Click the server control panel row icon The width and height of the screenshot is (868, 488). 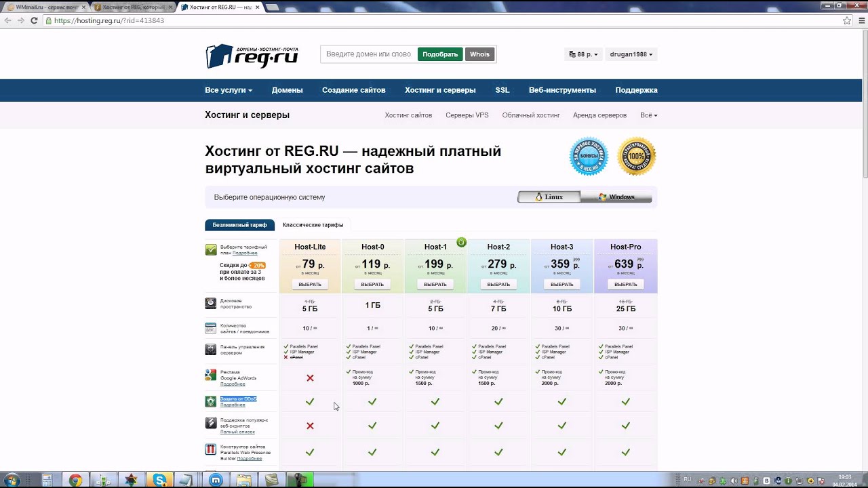pyautogui.click(x=211, y=350)
